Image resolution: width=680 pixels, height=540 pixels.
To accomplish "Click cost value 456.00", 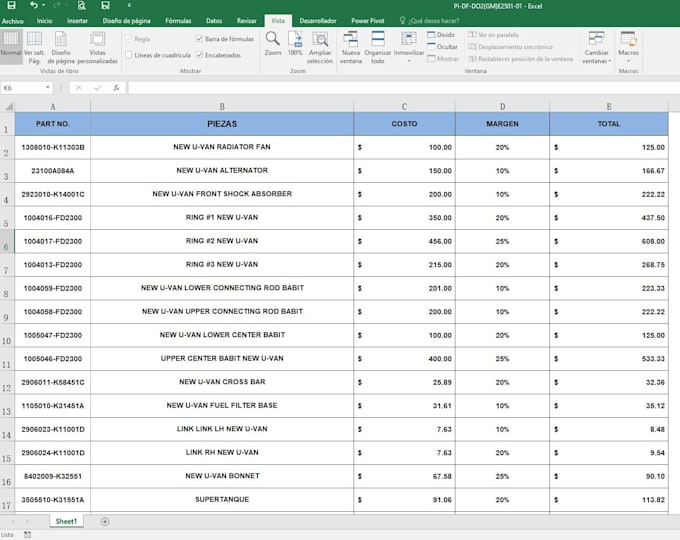I will 404,242.
